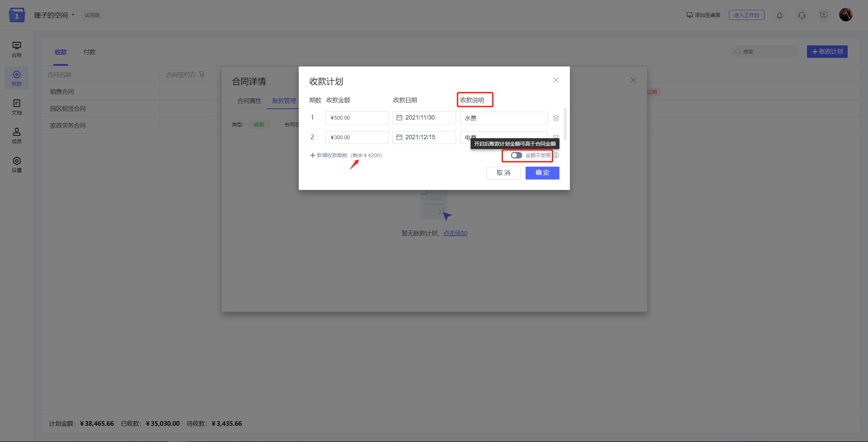The width and height of the screenshot is (868, 442).
Task: Open the 台账 sidebar icon
Action: 17,49
